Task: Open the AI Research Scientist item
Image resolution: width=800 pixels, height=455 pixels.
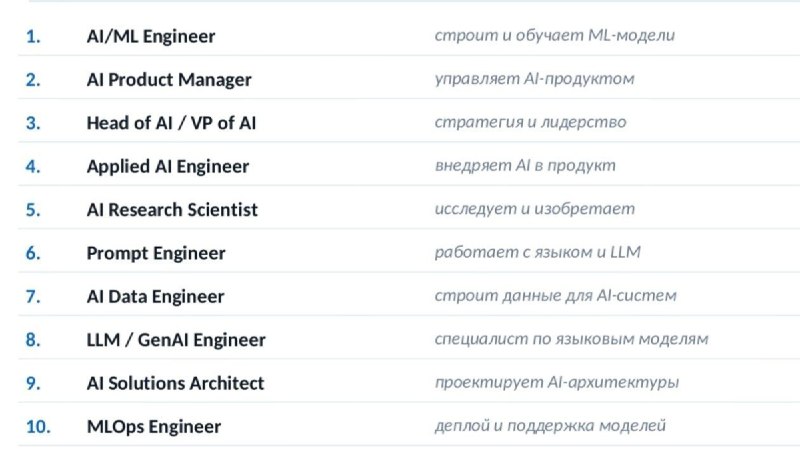Action: click(x=172, y=210)
